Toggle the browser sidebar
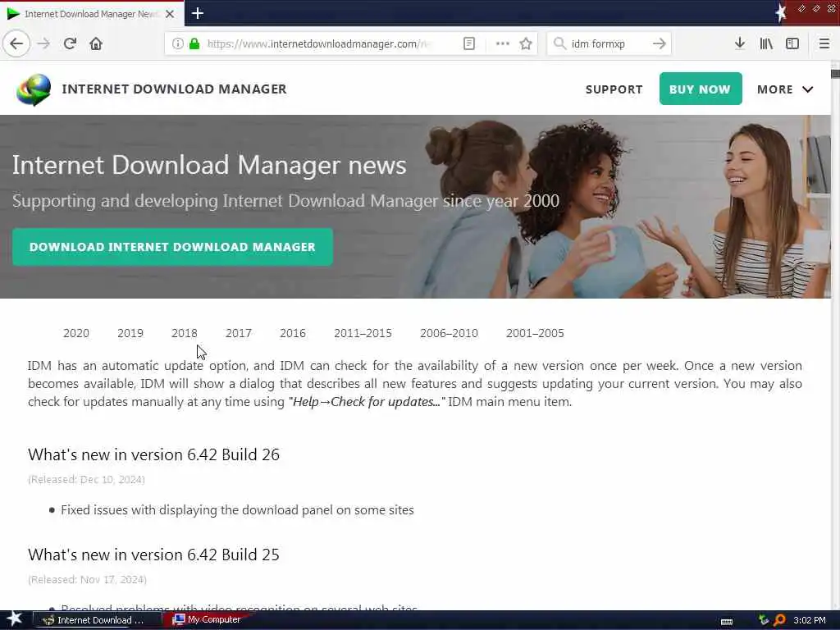Viewport: 840px width, 630px height. coord(792,44)
